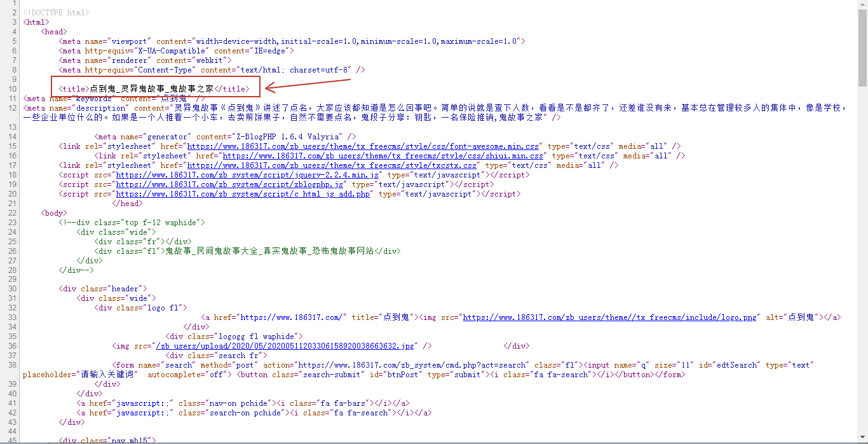Click the div class="logogg fl waphide" line
868x444 pixels.
point(234,336)
